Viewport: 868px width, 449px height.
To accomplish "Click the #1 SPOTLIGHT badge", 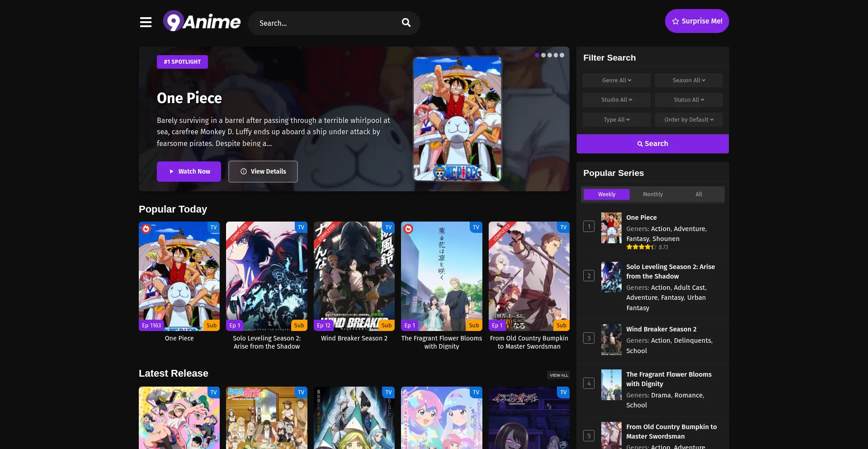I will click(182, 62).
